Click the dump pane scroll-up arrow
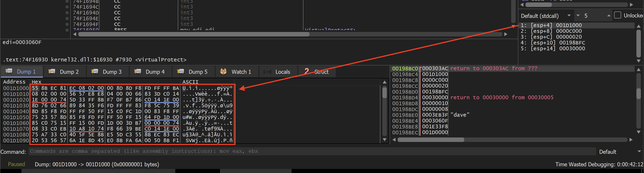This screenshot has height=173, width=644. click(385, 82)
